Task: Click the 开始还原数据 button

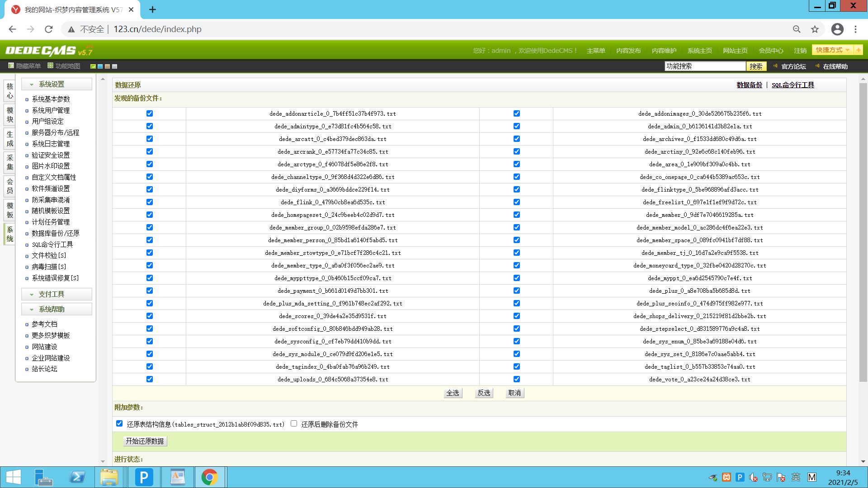Action: click(145, 441)
